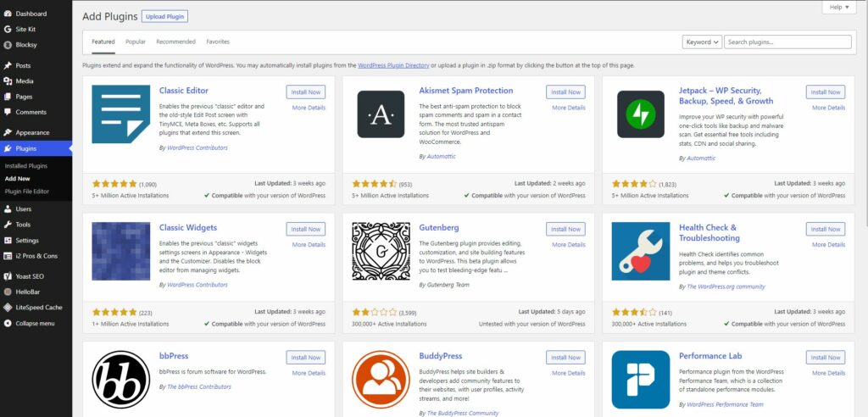The width and height of the screenshot is (868, 417).
Task: Click the Tools wrench icon
Action: point(8,225)
